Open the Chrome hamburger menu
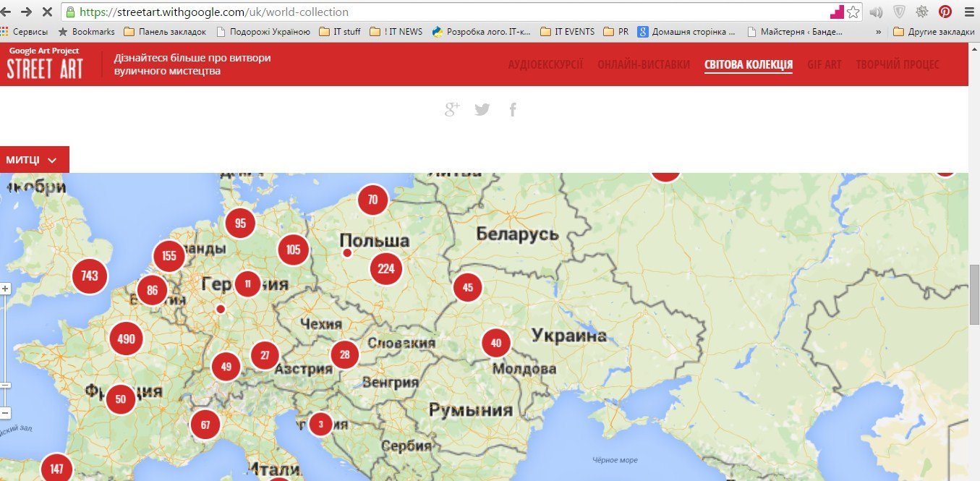 click(968, 12)
